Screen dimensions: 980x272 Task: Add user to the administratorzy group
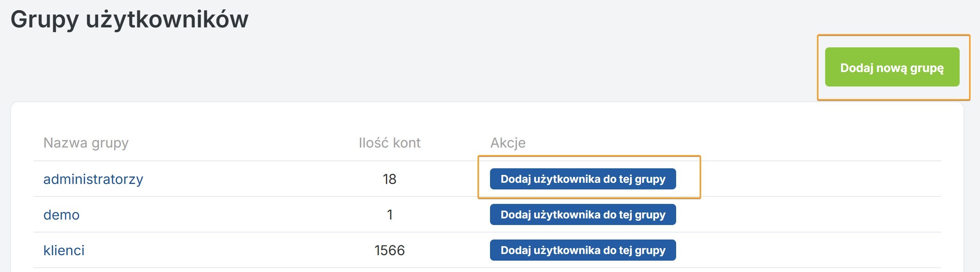[583, 179]
